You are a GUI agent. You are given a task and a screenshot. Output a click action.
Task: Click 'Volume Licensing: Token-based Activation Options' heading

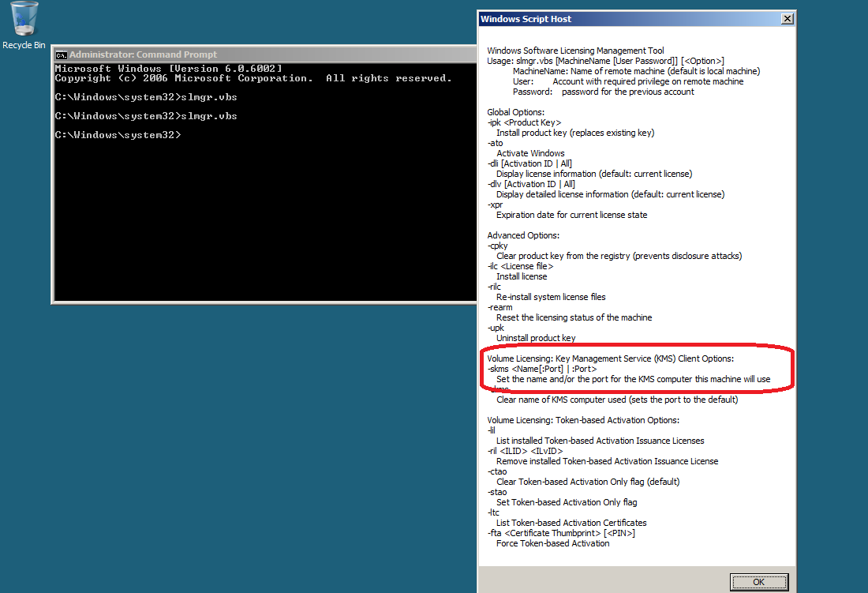(x=583, y=420)
